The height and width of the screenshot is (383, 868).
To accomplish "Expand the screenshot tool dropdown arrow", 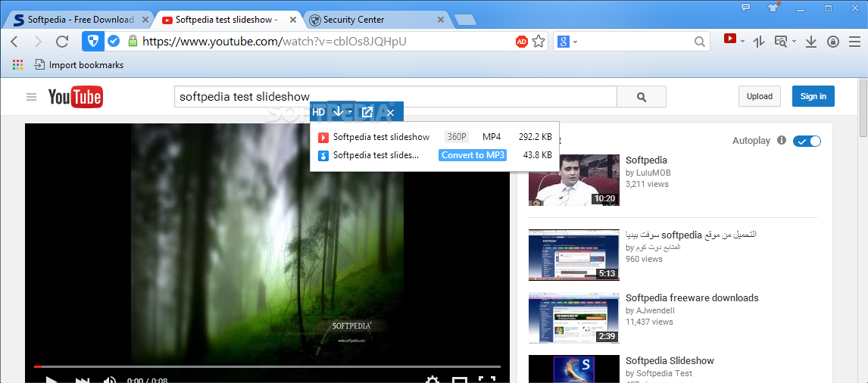I will point(794,42).
